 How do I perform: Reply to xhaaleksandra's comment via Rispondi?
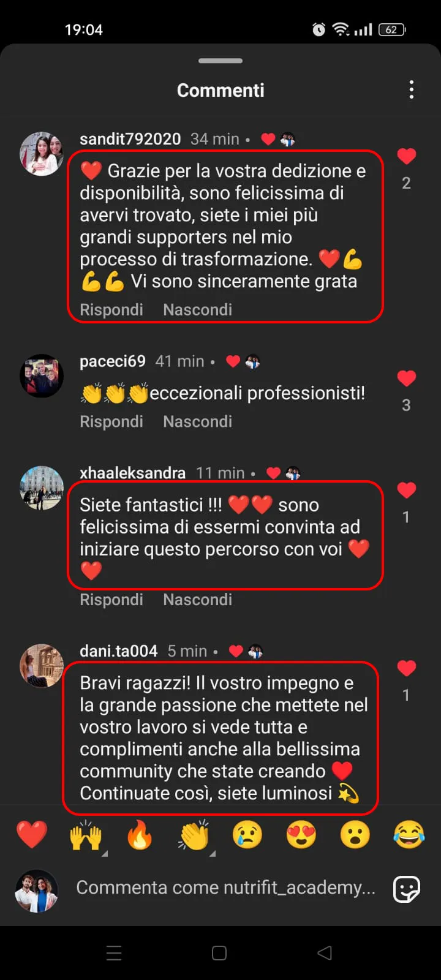coord(111,600)
